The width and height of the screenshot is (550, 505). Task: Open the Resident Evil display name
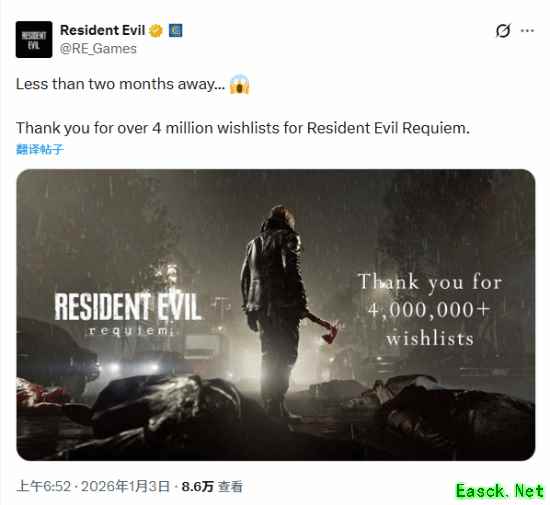[x=102, y=31]
